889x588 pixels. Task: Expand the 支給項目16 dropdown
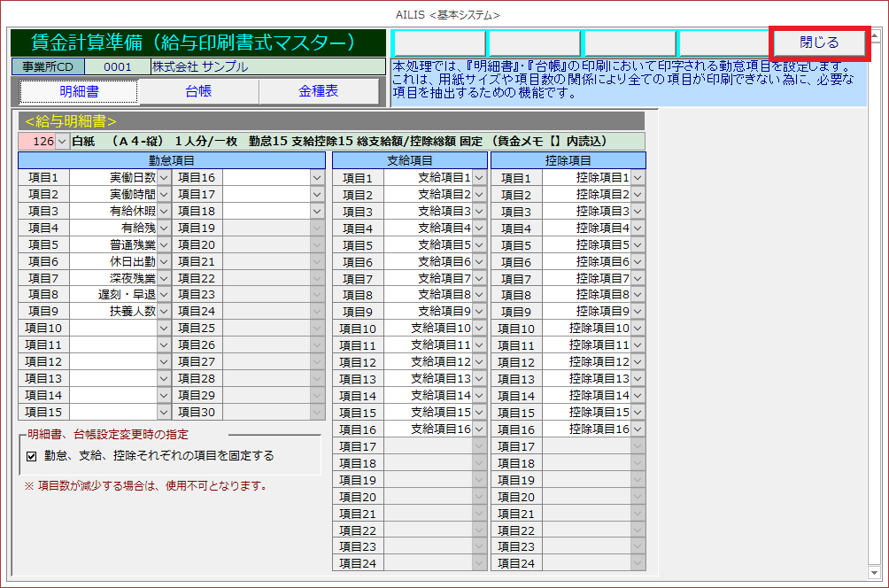pyautogui.click(x=479, y=429)
